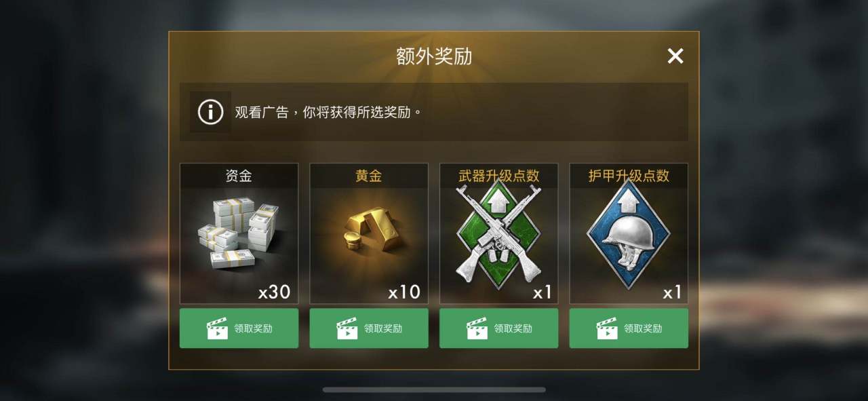Claim the 武器升级点数 reward via 领取奖励
868x401 pixels.
499,328
